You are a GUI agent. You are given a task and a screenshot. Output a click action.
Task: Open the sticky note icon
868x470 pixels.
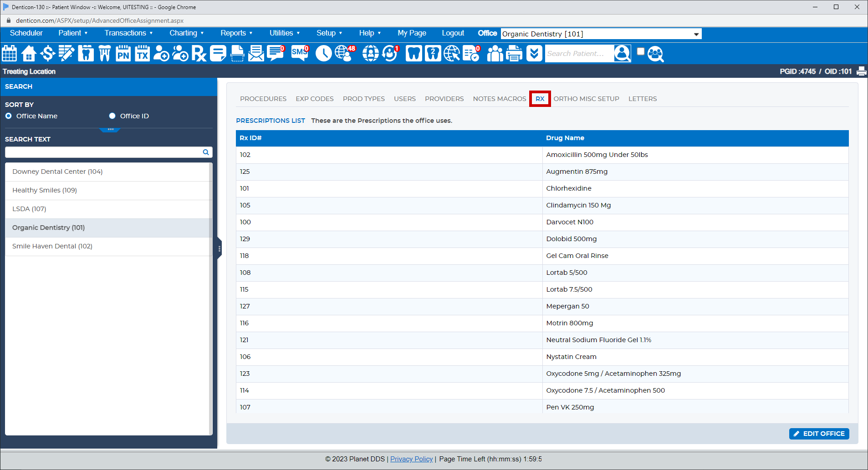pos(218,54)
